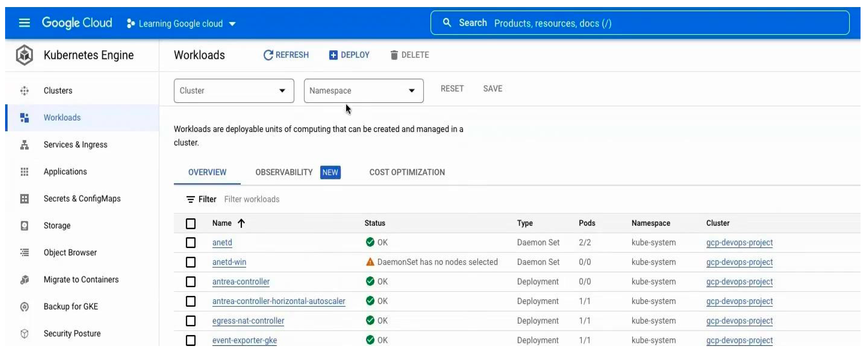
Task: Open the Cost Optimization tab
Action: pyautogui.click(x=407, y=172)
